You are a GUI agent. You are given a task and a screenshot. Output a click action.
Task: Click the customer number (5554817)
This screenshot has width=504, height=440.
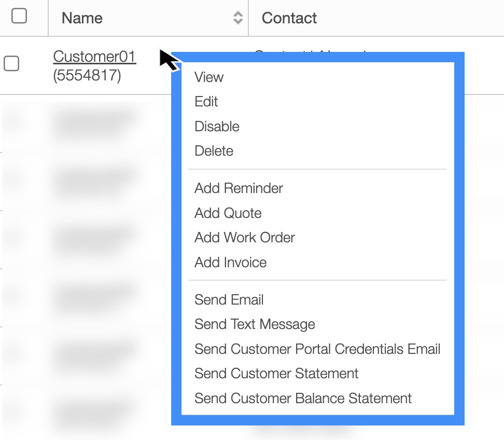87,76
